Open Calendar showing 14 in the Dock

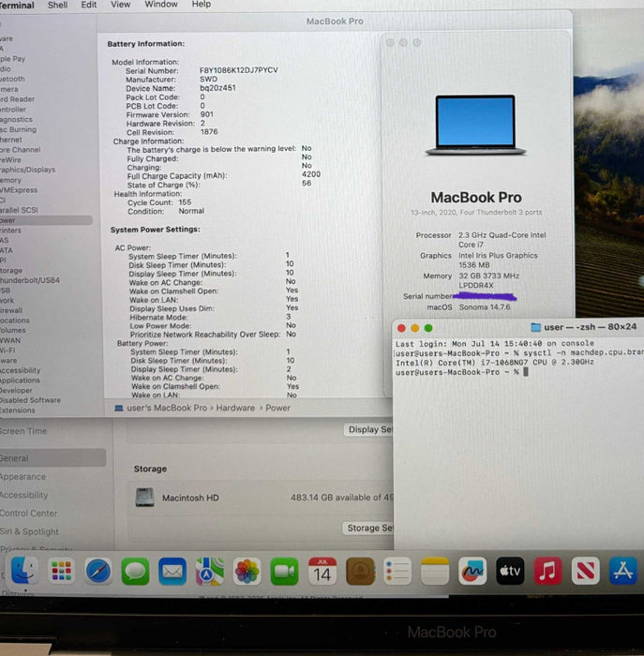pyautogui.click(x=322, y=571)
